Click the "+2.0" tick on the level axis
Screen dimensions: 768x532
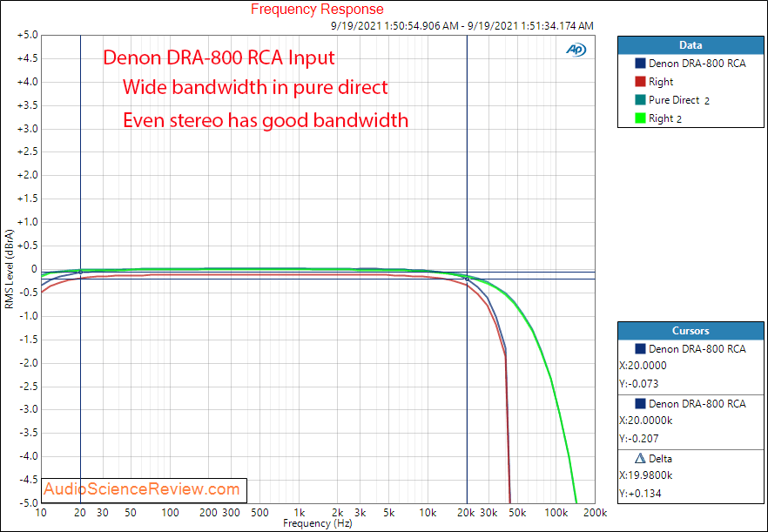tap(28, 175)
